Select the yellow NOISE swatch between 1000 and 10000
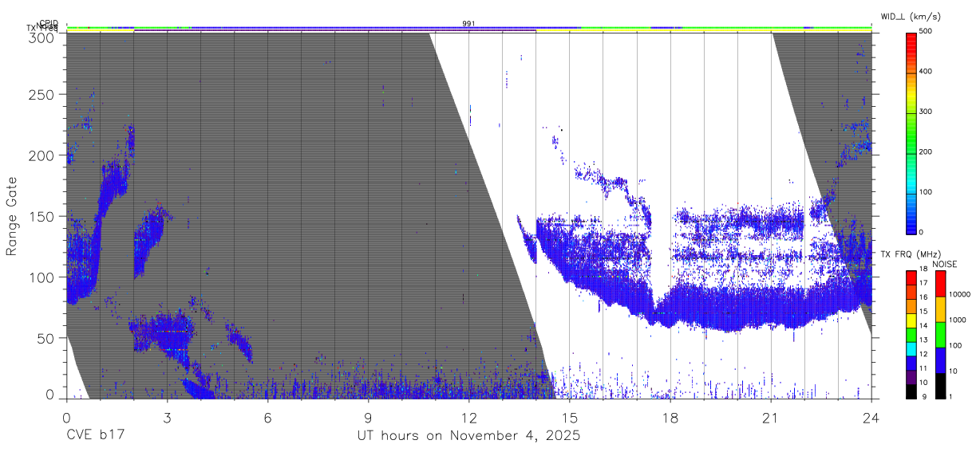Screen dimensions: 980x452 940,309
